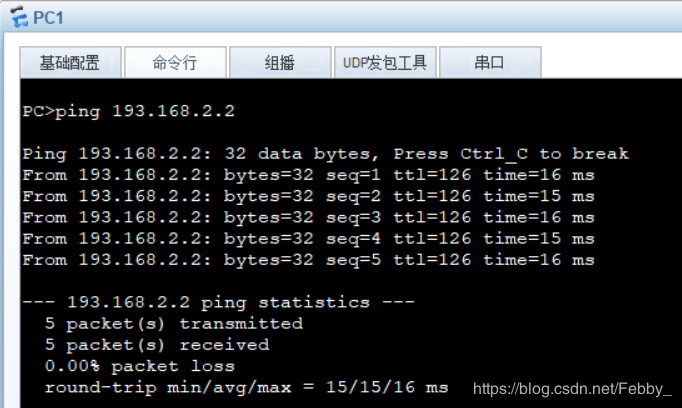Click the seq=5 ping reply line
The image size is (682, 408).
coord(308,260)
